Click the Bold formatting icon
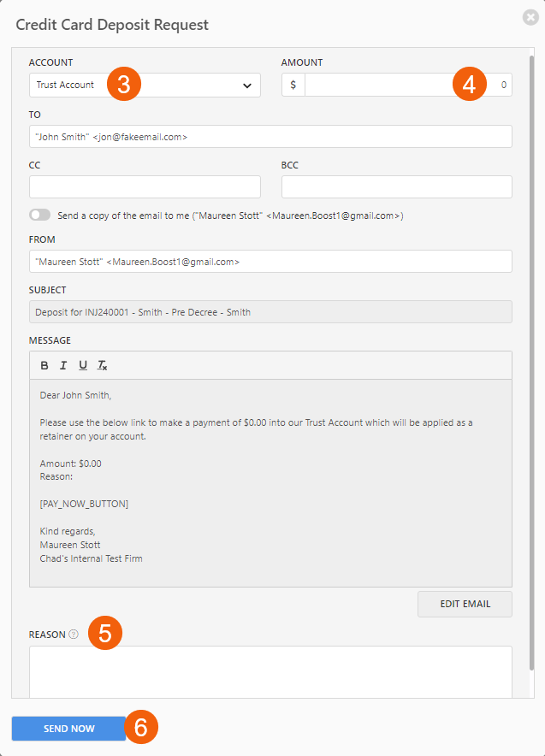The image size is (545, 756). (44, 365)
